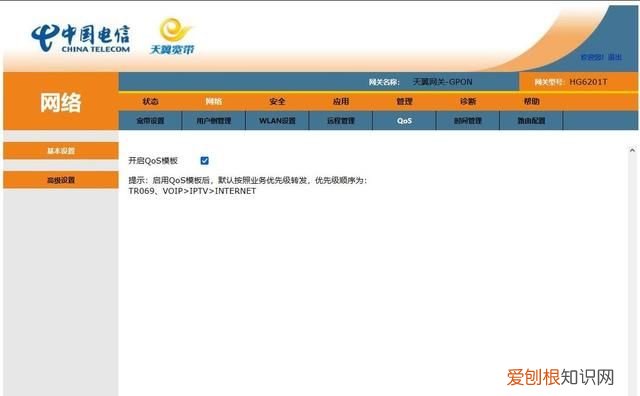Open the 状态 main menu
Viewport: 640px width, 396px height.
[150, 101]
